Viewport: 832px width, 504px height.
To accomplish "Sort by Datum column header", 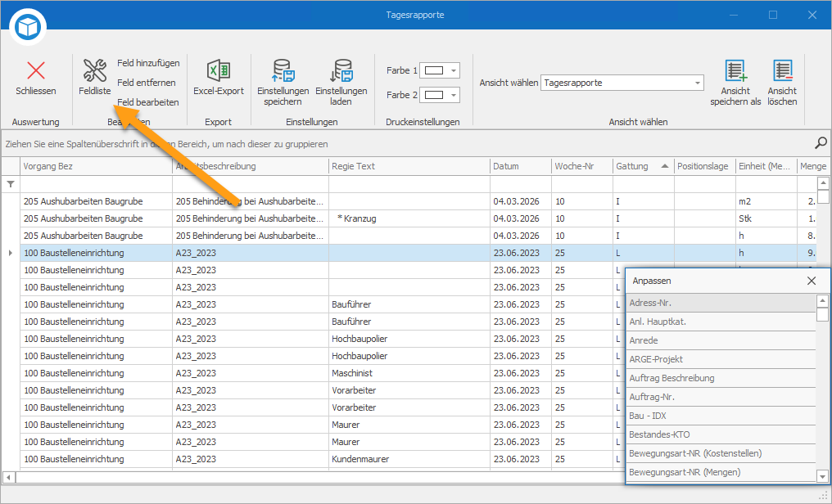I will [x=521, y=166].
